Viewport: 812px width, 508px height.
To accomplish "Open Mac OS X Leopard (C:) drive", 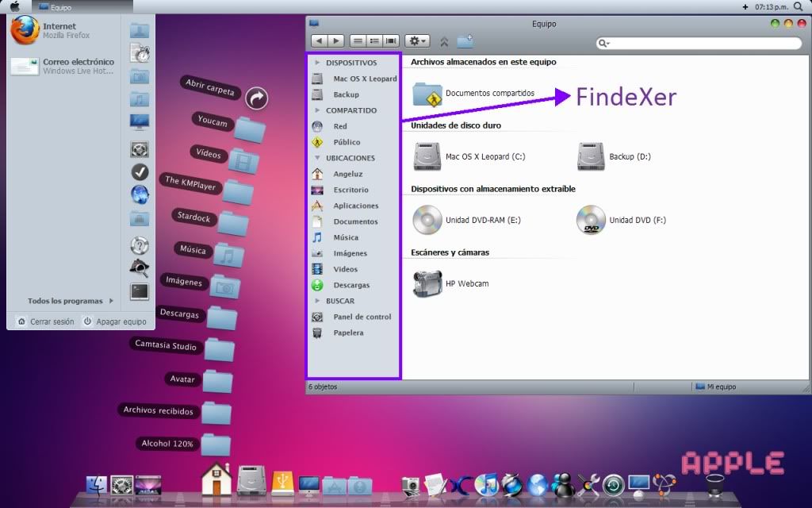I will (x=469, y=156).
